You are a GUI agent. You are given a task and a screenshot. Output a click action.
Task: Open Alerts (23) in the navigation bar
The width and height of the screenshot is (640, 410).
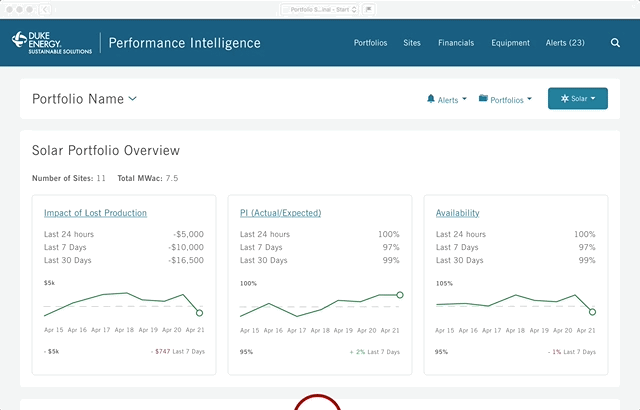565,43
